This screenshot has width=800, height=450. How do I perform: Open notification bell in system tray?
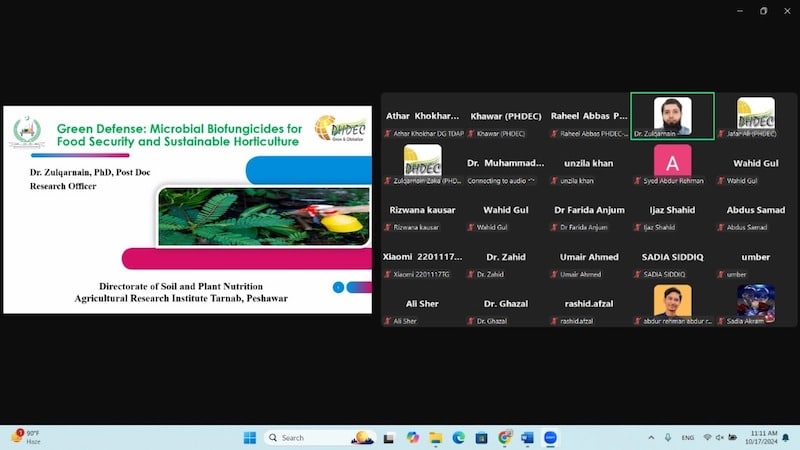(788, 438)
